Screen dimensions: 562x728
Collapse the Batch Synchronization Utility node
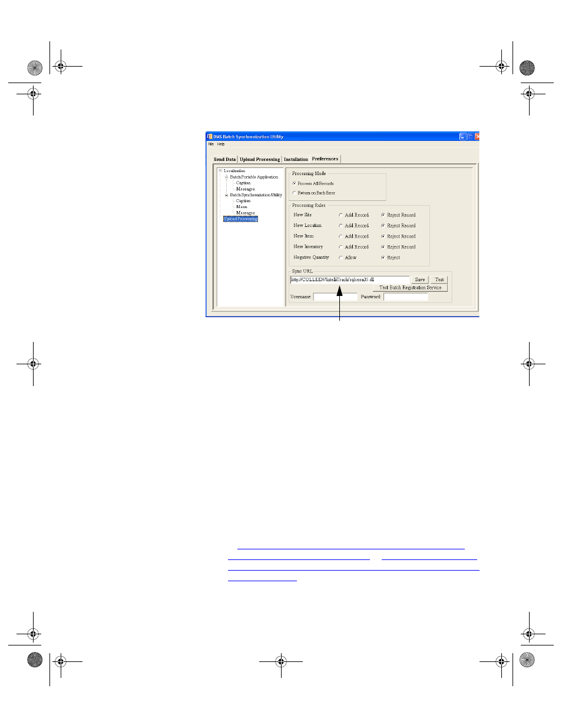[x=226, y=195]
